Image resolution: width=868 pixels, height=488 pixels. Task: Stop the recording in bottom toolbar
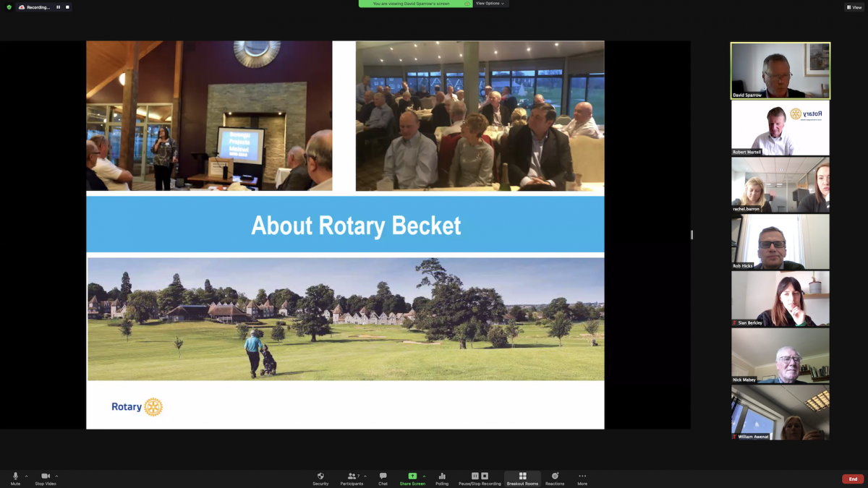tap(485, 476)
